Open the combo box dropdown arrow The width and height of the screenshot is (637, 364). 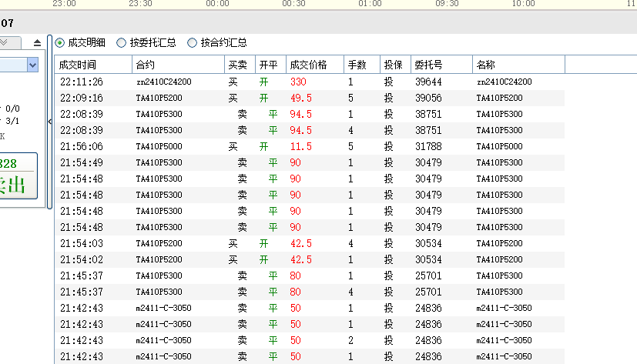(32, 65)
